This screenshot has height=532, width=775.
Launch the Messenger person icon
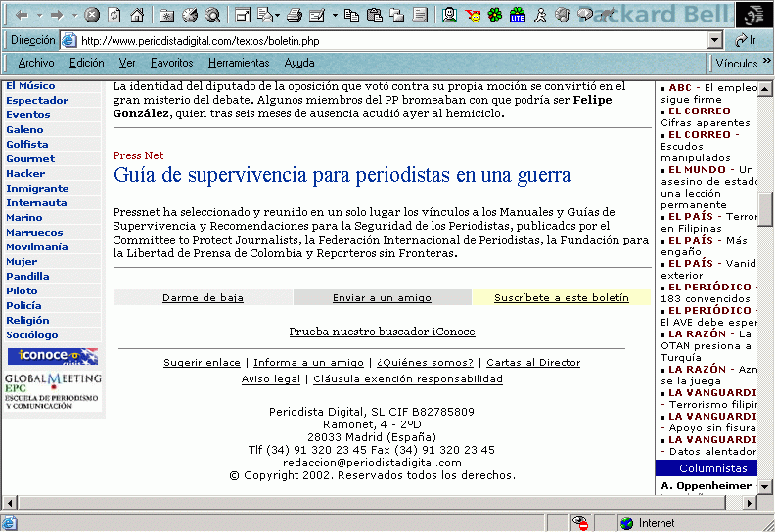pyautogui.click(x=449, y=16)
